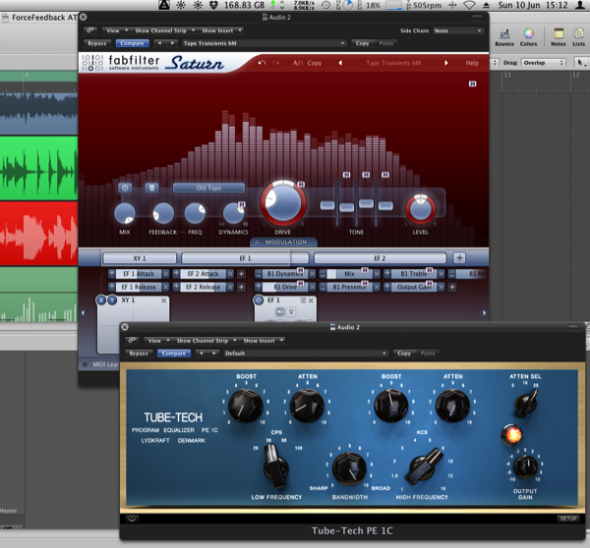Click Bypass in the Tube-Tech window
590x548 pixels.
tap(139, 353)
